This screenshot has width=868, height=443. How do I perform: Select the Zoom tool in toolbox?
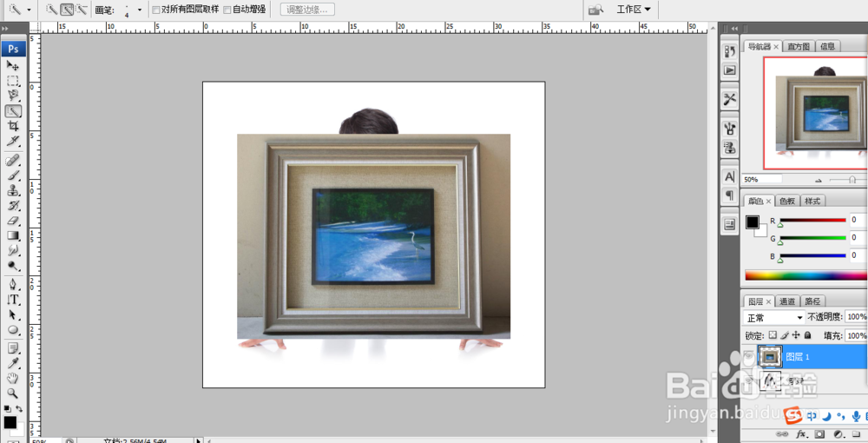13,393
